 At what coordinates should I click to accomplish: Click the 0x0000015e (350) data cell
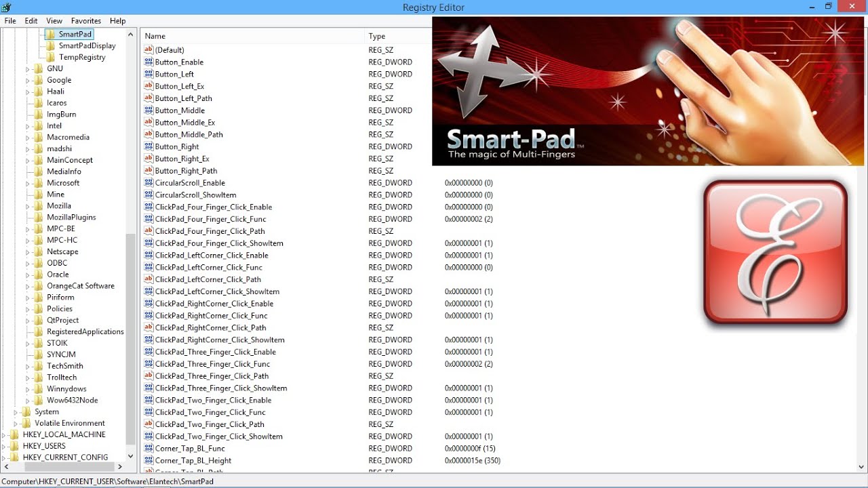(473, 461)
